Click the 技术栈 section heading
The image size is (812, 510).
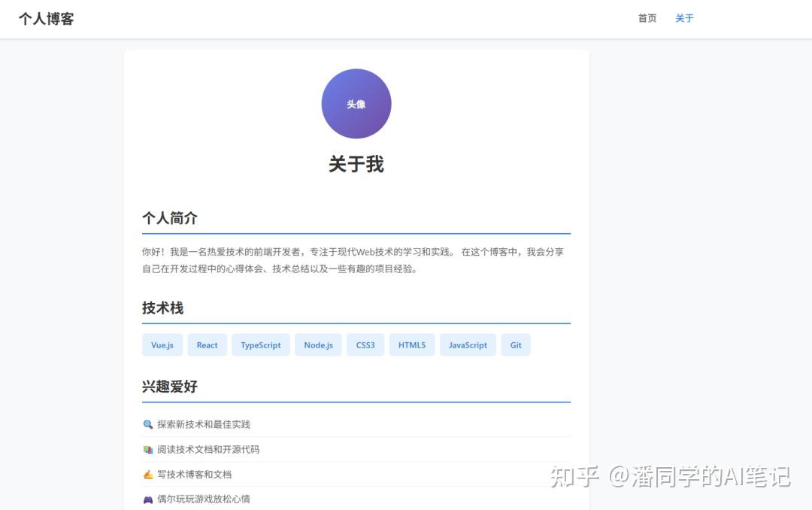(x=162, y=308)
